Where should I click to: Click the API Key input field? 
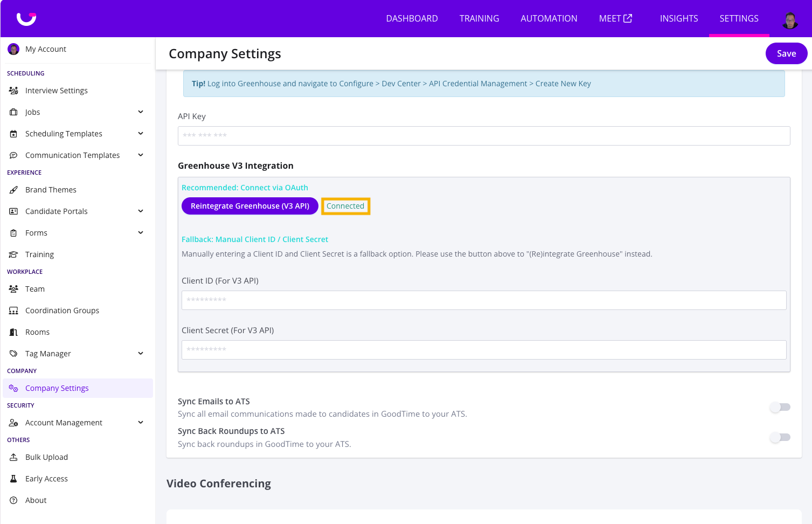[484, 136]
